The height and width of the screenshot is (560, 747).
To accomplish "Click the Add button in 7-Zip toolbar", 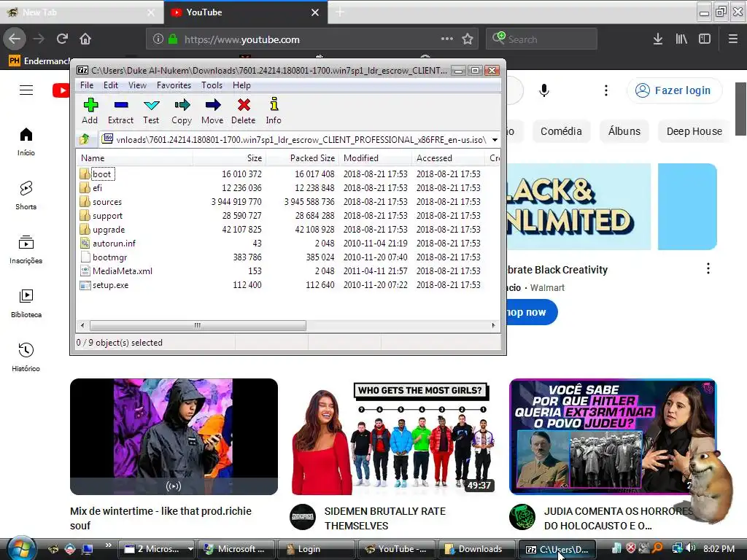I will tap(90, 111).
